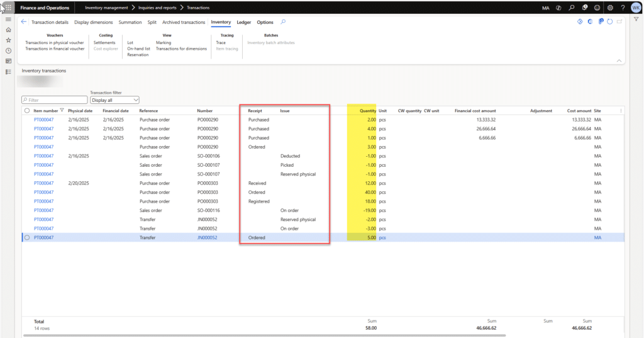This screenshot has width=644, height=338.
Task: Open the app launcher waffle grid
Action: point(8,8)
